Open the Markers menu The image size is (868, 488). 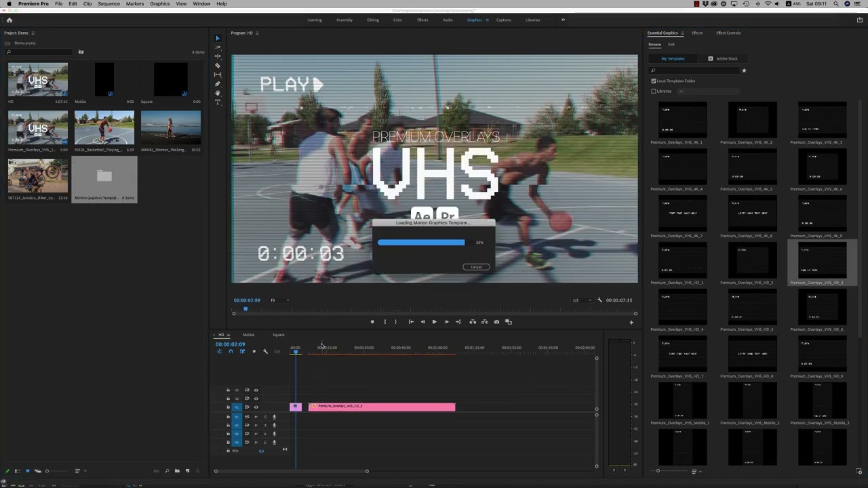tap(135, 3)
